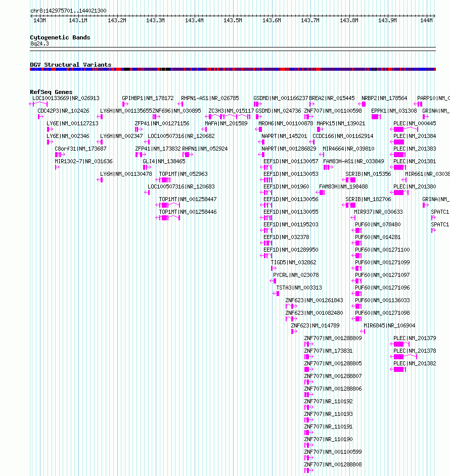
Task: Click the MIR4664|NR_039810 label
Action: (348, 149)
